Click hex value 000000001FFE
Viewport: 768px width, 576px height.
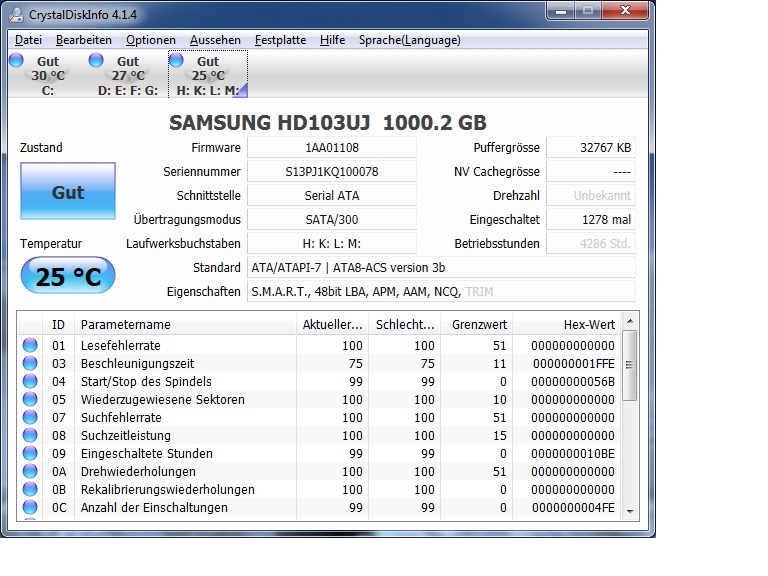pos(574,363)
